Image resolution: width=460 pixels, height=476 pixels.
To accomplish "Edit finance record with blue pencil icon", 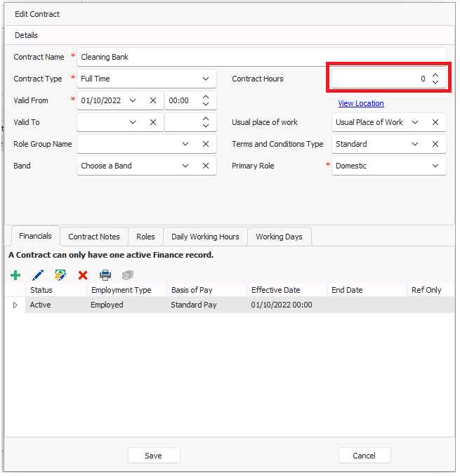I will point(38,275).
